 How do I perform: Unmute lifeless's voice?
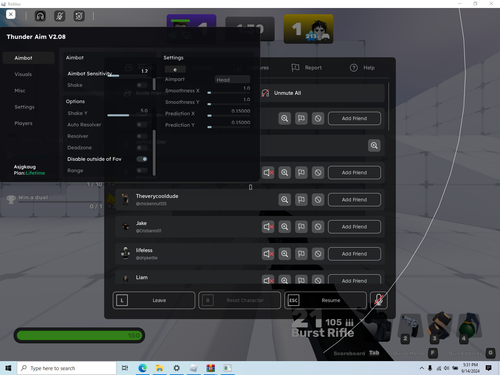click(268, 254)
